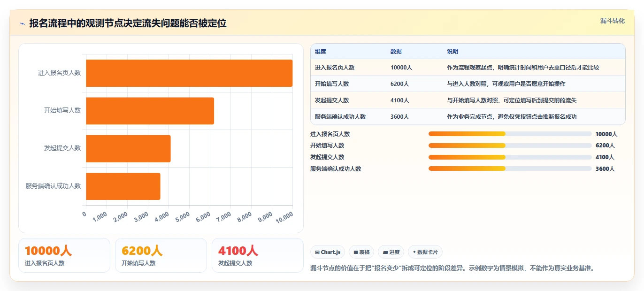The height and width of the screenshot is (291, 644).
Task: Click the Chart.js chip
Action: pos(328,252)
